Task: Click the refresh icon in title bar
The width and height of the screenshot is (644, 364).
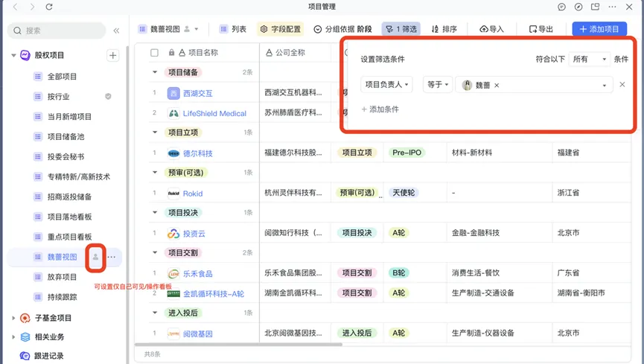Action: [x=49, y=7]
